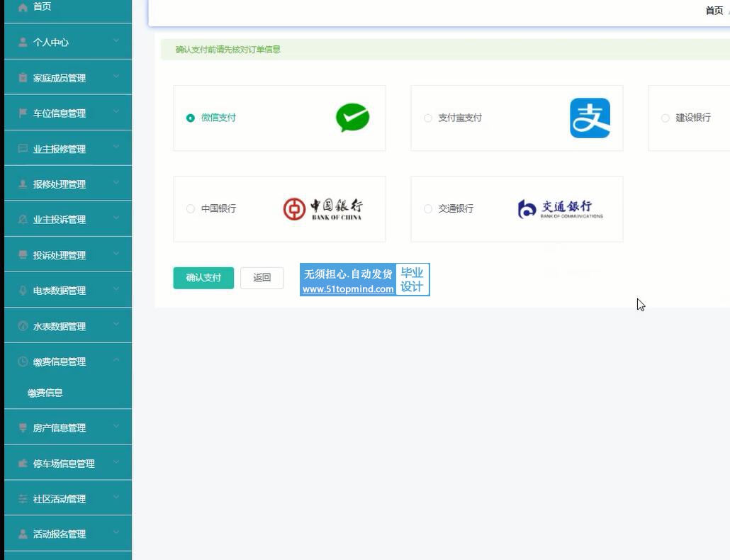Click the 中国银行 option label
This screenshot has height=560, width=730.
point(218,208)
